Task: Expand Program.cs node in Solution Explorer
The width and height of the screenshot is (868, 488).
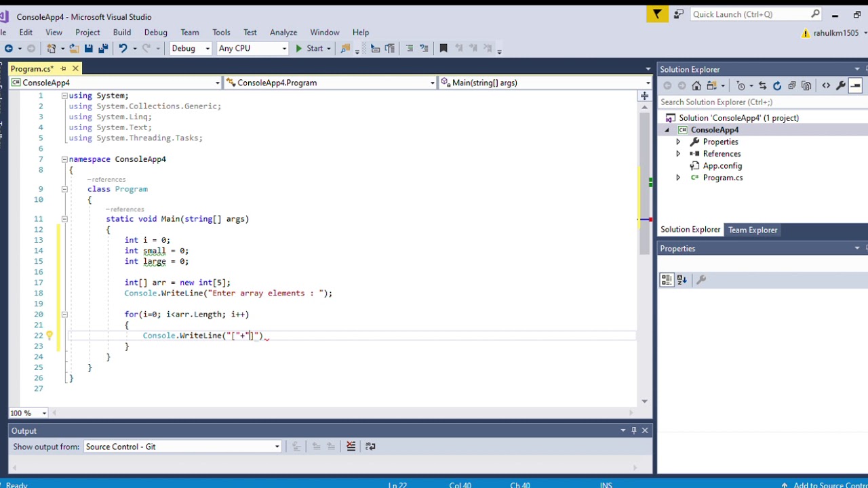Action: pos(677,178)
